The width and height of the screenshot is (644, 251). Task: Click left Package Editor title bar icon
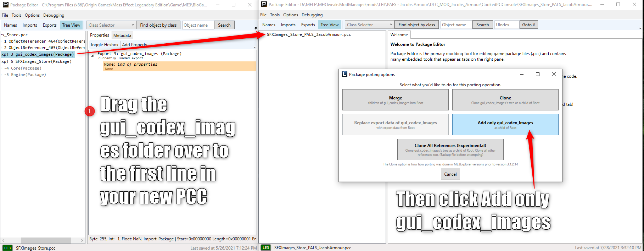pos(5,5)
